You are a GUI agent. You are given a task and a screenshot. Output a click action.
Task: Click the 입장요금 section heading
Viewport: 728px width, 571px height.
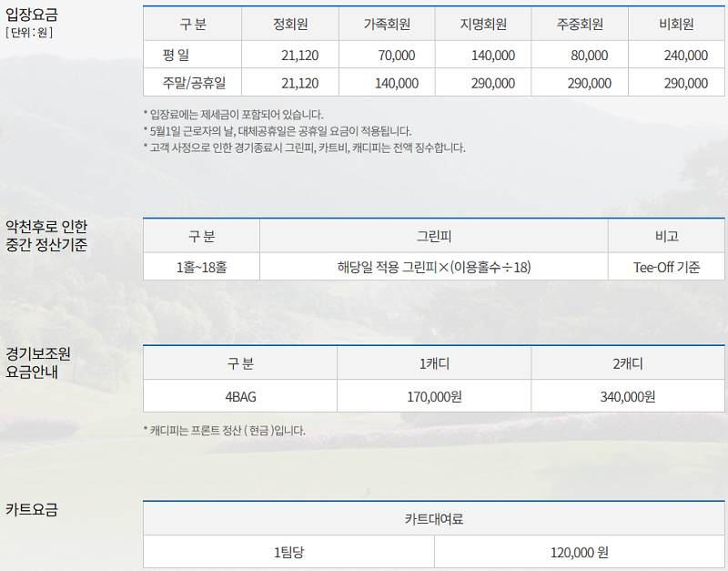click(31, 15)
